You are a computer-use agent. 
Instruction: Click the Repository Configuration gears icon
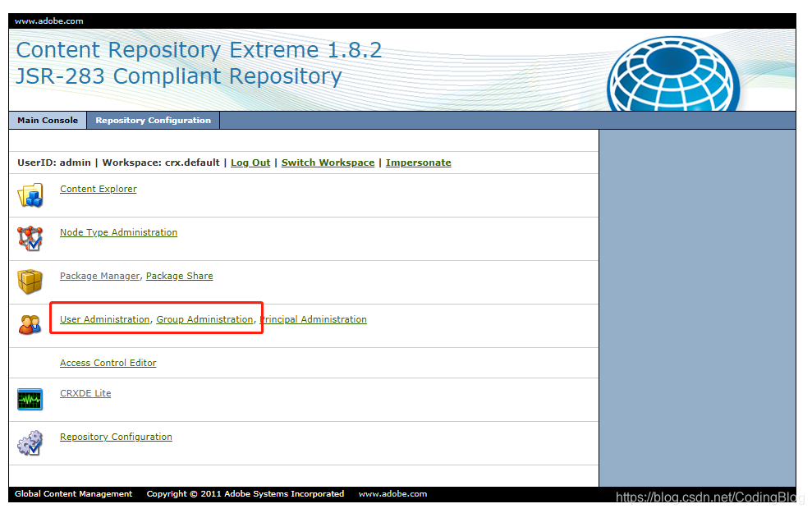pyautogui.click(x=30, y=443)
